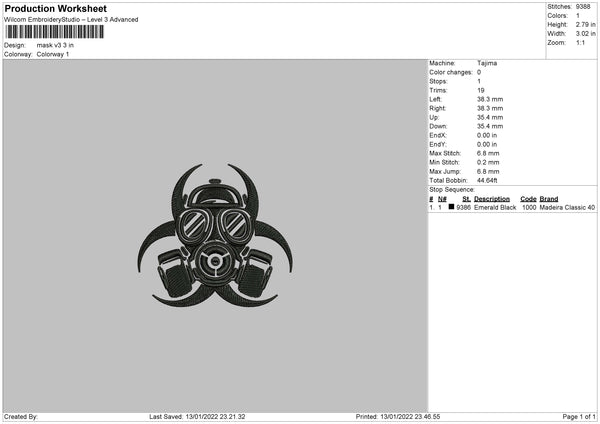Select 'Emerald Black' thread description
The image size is (600, 424).
point(495,207)
